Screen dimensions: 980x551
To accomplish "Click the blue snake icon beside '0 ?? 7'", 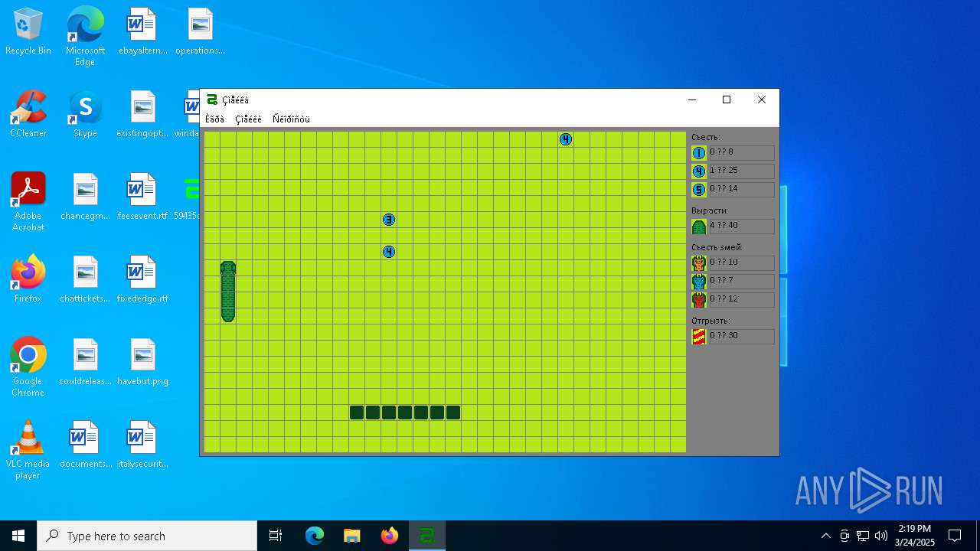I will [699, 282].
